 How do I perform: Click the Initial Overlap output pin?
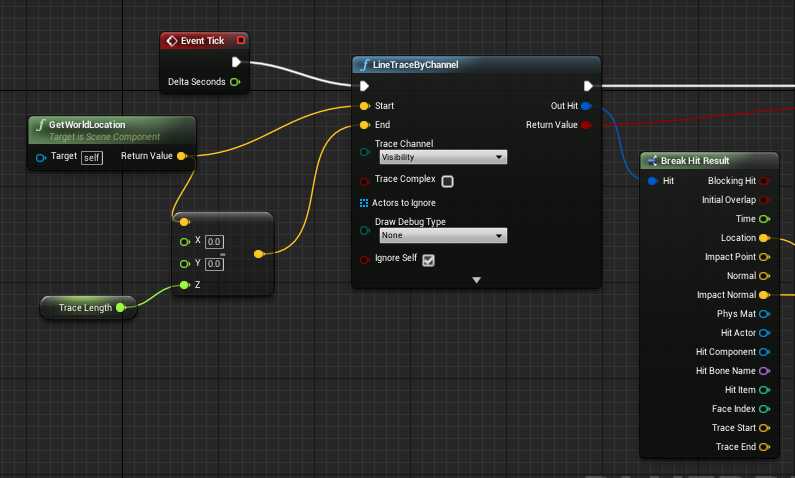765,200
